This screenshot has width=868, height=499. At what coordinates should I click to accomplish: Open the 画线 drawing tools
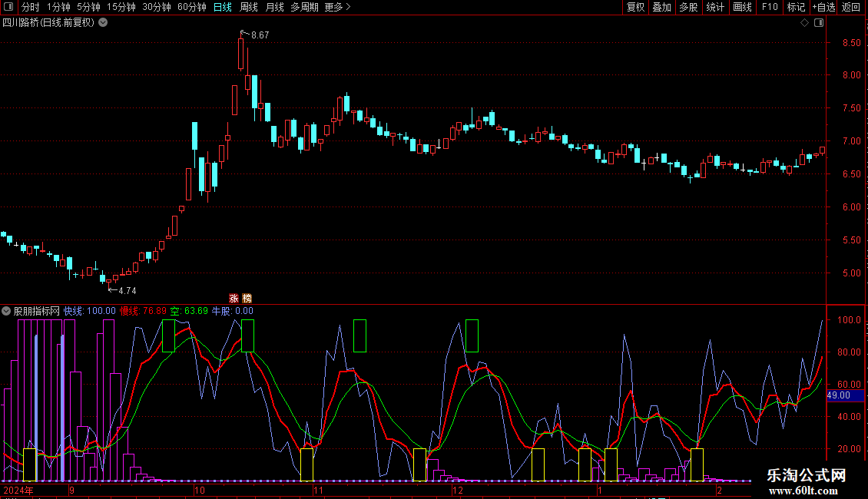[x=742, y=8]
